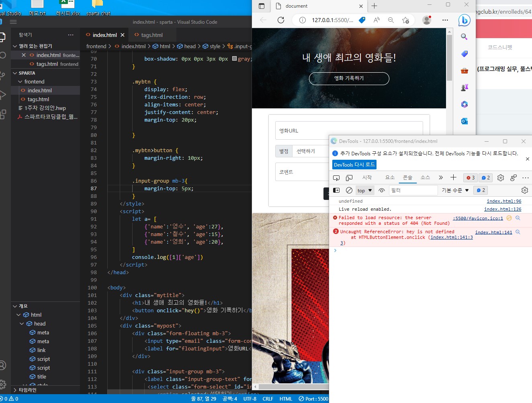Click the Read Aloud icon in Edge
The image size is (532, 403).
pyautogui.click(x=376, y=20)
